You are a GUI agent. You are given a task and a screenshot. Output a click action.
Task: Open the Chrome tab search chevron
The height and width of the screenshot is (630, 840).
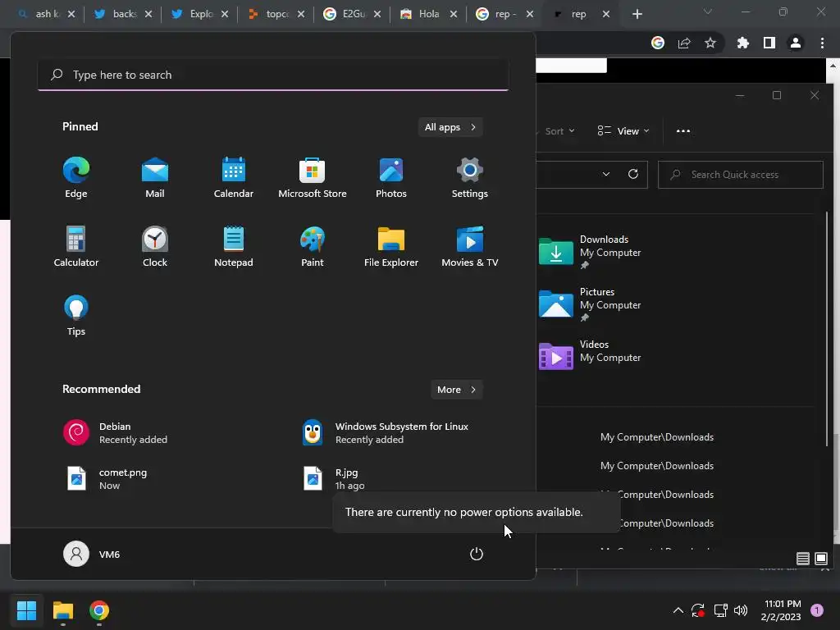(708, 11)
